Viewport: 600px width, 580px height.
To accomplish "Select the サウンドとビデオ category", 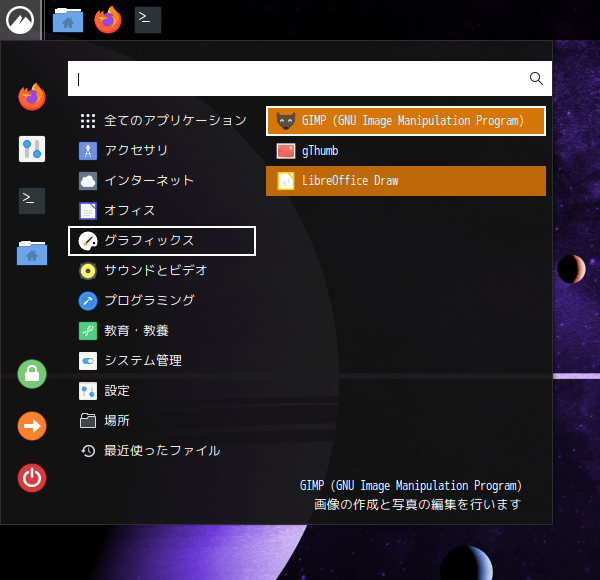I will click(x=162, y=270).
